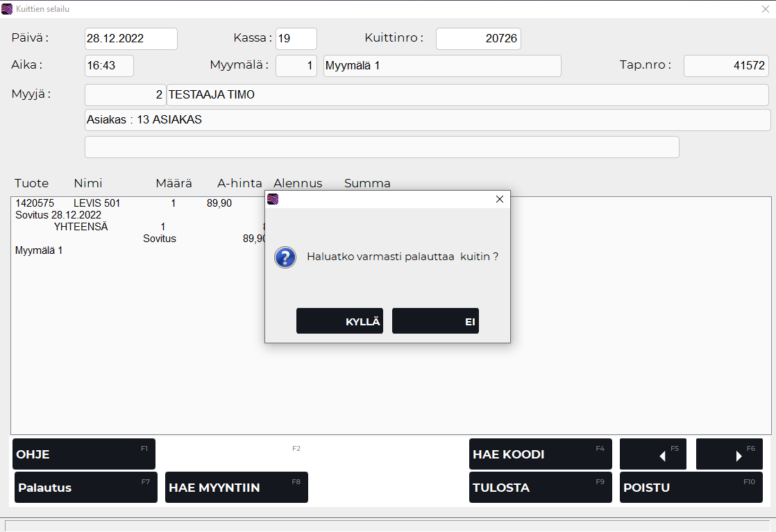This screenshot has width=776, height=532.
Task: Print receipt using TULOSTA button
Action: [x=540, y=488]
